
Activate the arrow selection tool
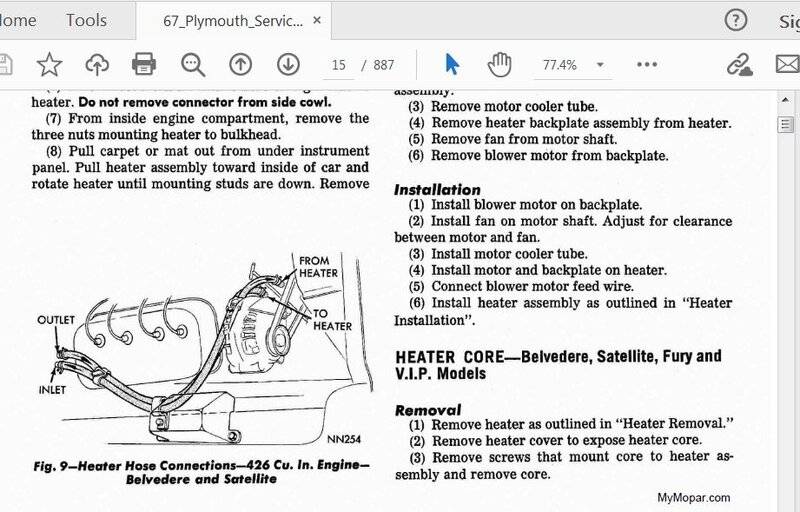point(452,65)
